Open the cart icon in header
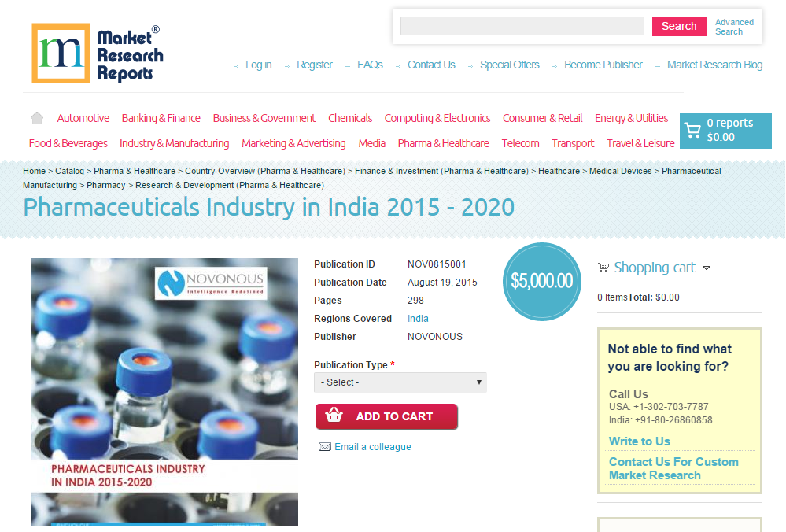Image resolution: width=786 pixels, height=532 pixels. (x=692, y=131)
